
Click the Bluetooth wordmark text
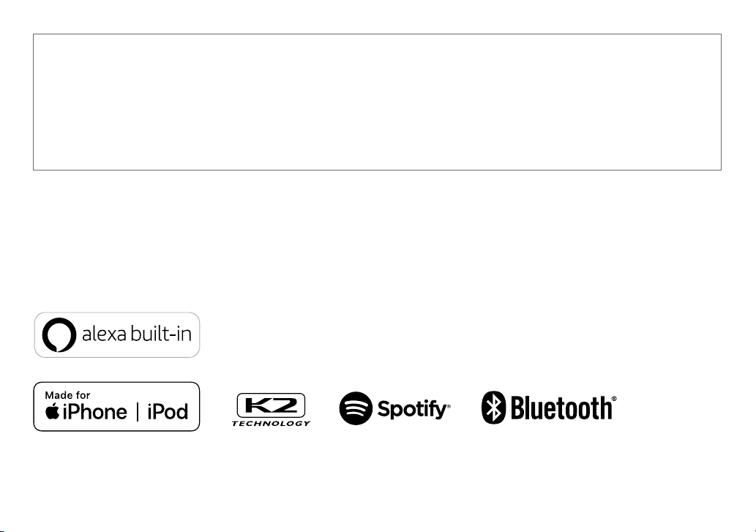[561, 408]
